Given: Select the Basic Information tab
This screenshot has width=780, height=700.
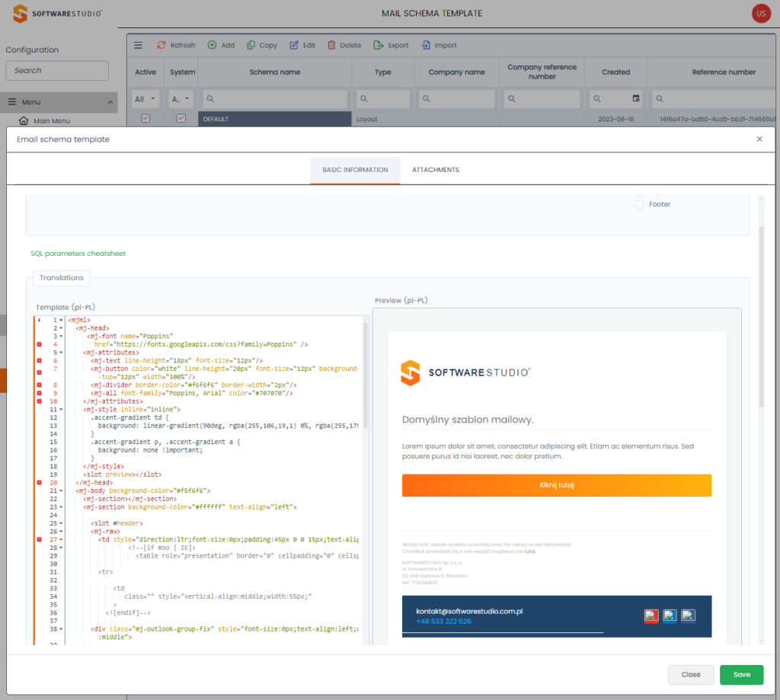Looking at the screenshot, I should 354,170.
